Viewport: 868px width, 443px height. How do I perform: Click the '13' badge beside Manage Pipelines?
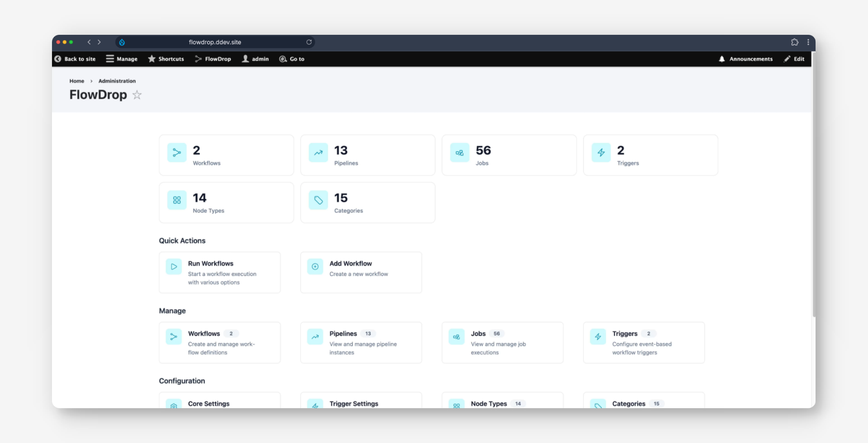tap(368, 334)
